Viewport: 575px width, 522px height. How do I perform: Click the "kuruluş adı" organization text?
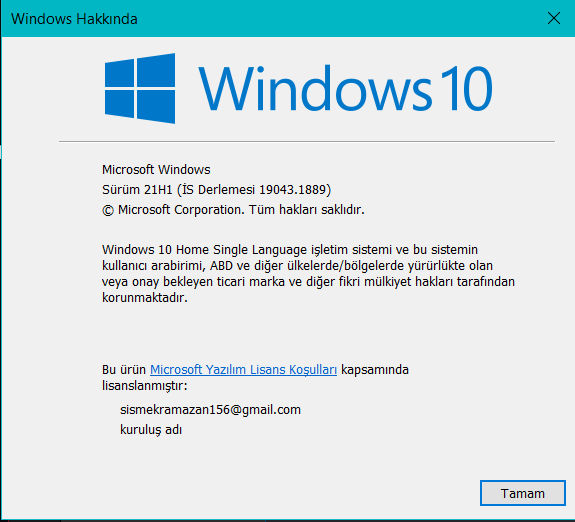pyautogui.click(x=151, y=430)
